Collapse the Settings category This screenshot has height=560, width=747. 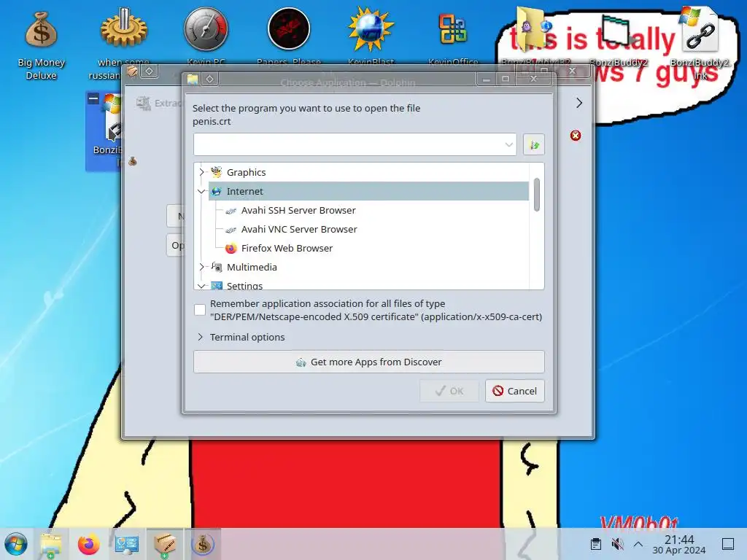click(201, 286)
